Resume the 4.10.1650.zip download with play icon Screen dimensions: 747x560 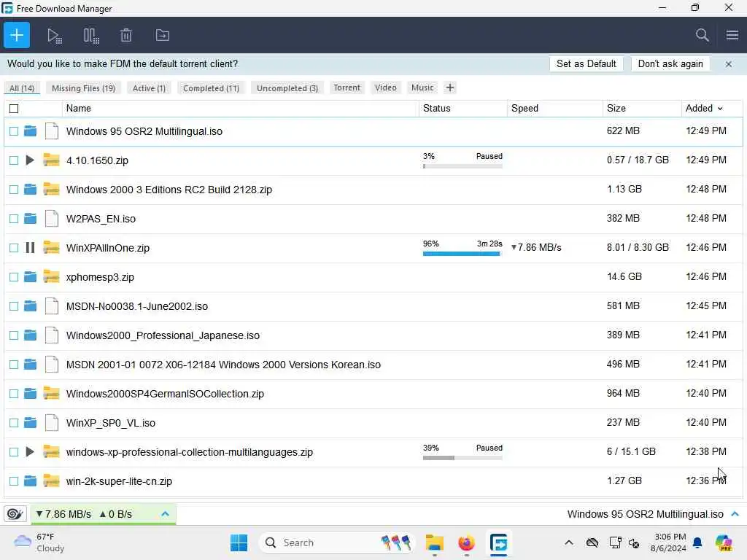(29, 160)
